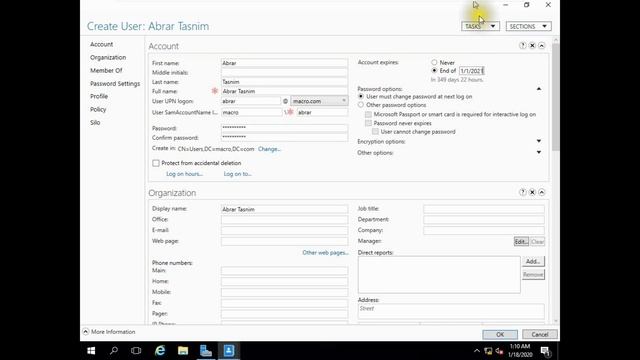Go to Silo section in sidebar
640x360 pixels.
point(95,122)
